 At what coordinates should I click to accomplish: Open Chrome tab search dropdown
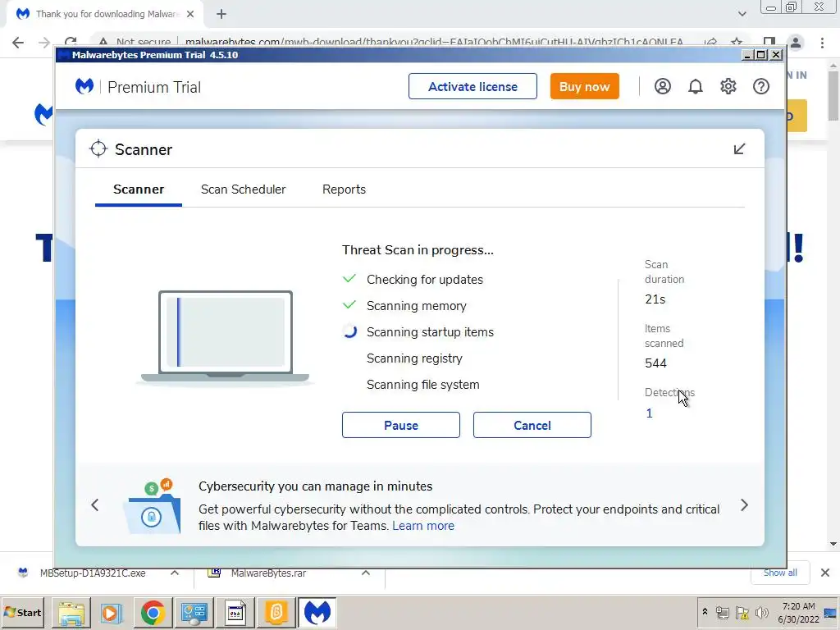click(742, 14)
